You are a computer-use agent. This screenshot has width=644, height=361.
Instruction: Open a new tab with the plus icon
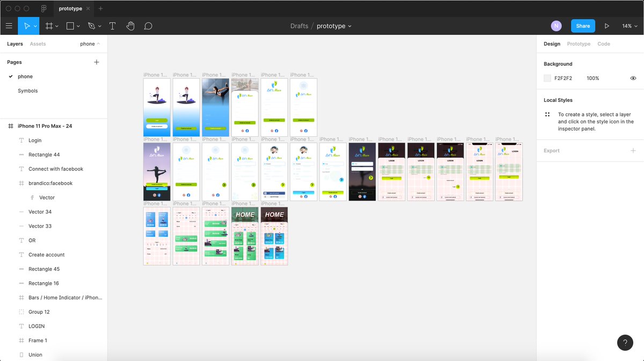[100, 9]
